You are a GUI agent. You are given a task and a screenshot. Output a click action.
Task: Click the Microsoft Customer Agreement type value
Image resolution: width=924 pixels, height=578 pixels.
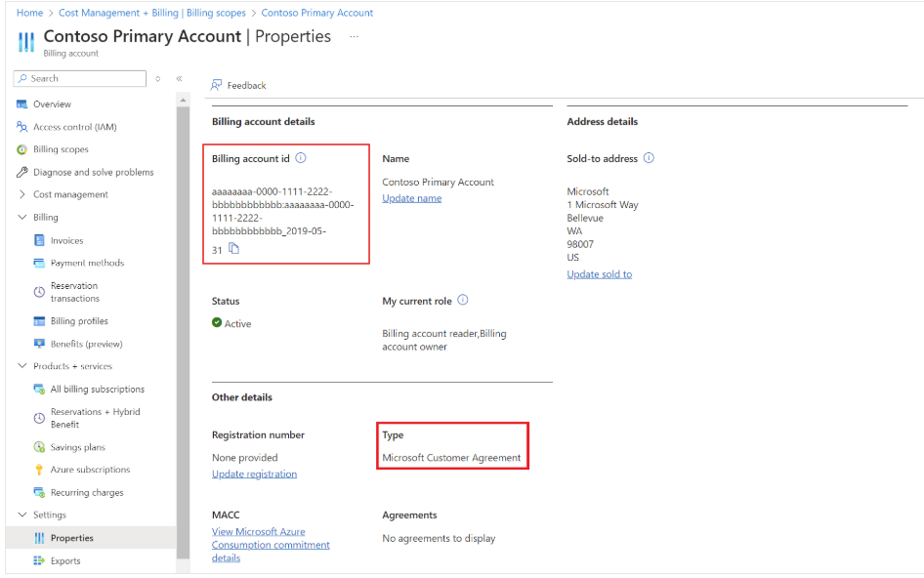click(451, 457)
